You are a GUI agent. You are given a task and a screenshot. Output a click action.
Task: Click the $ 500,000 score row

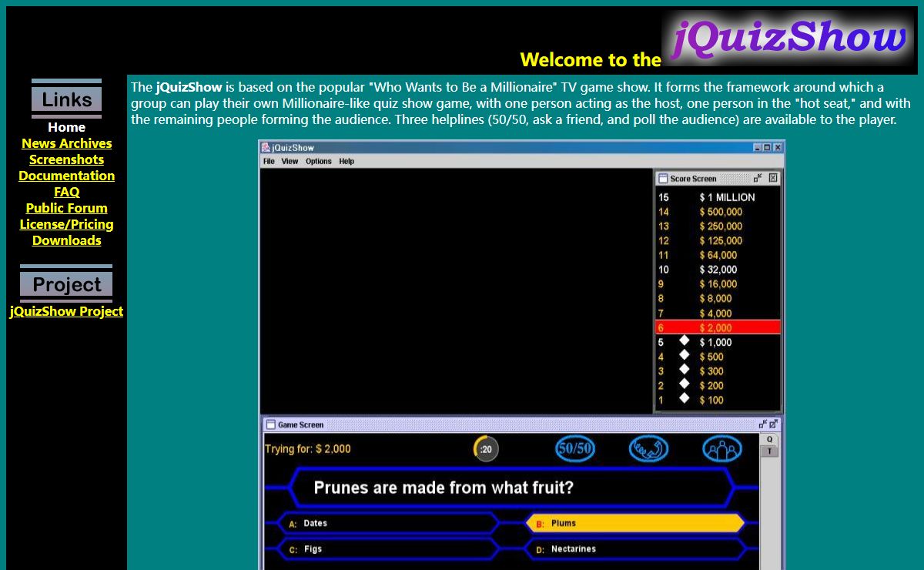pos(718,212)
